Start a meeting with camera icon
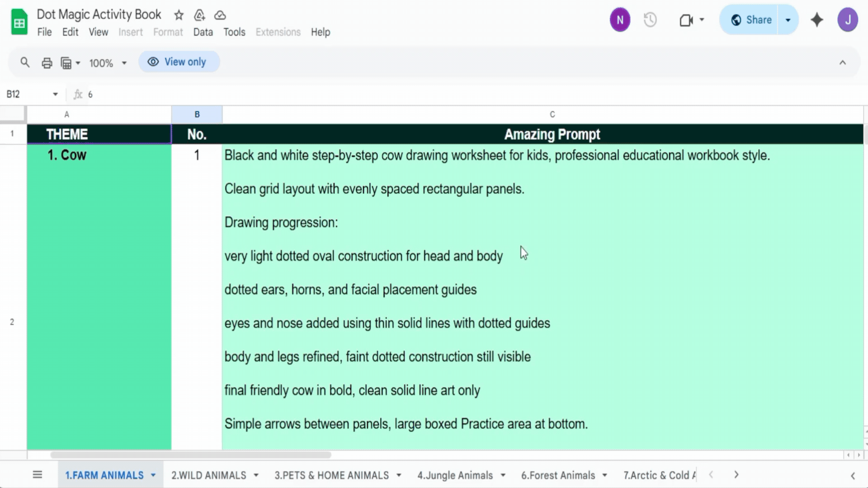This screenshot has width=868, height=488. (686, 20)
